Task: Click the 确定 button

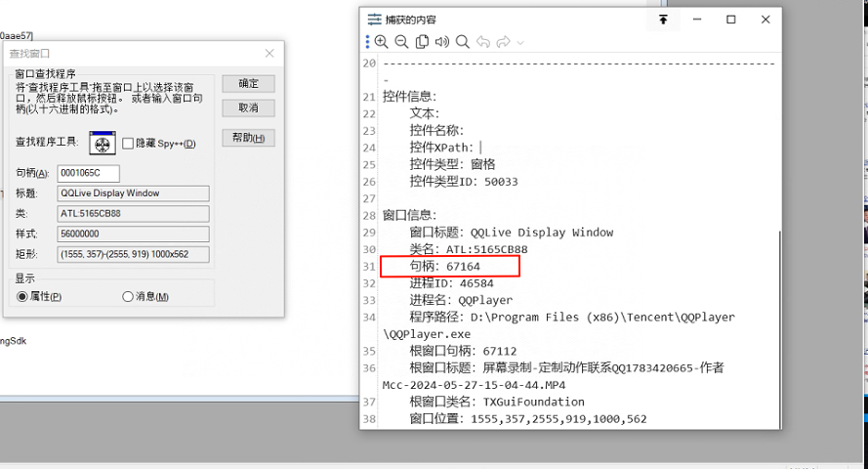Action: click(249, 84)
